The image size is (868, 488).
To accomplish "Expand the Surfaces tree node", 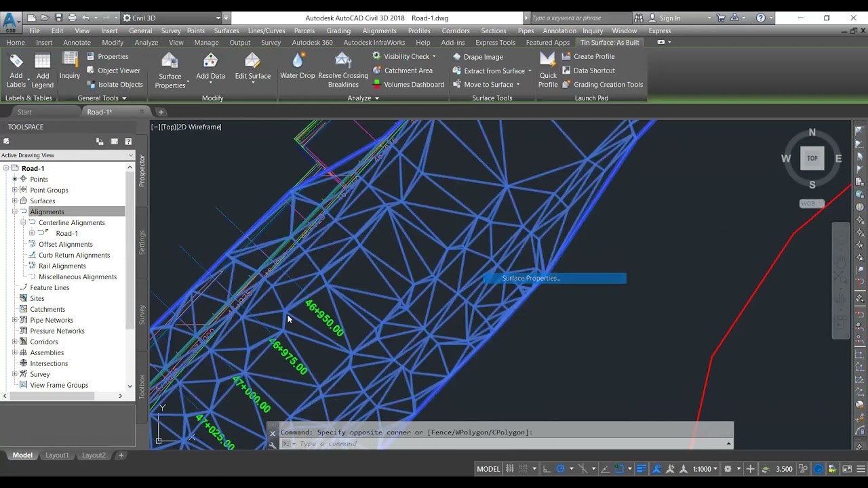I will [x=14, y=201].
